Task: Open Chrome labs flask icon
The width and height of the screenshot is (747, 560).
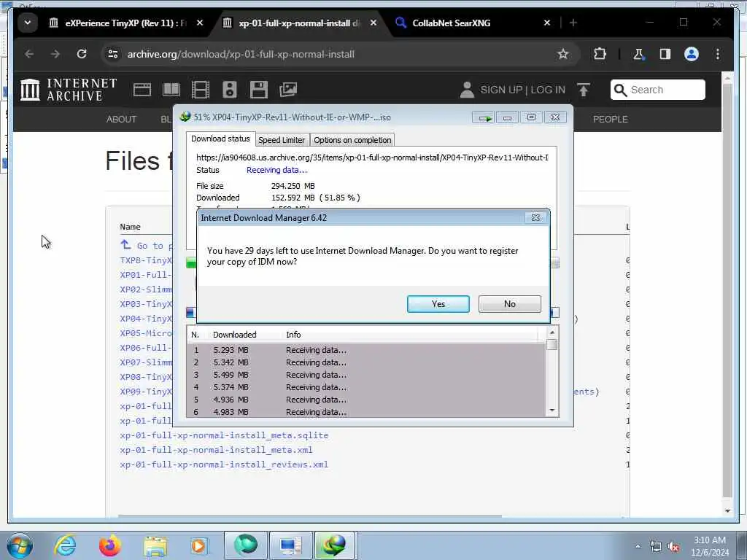Action: coord(638,54)
